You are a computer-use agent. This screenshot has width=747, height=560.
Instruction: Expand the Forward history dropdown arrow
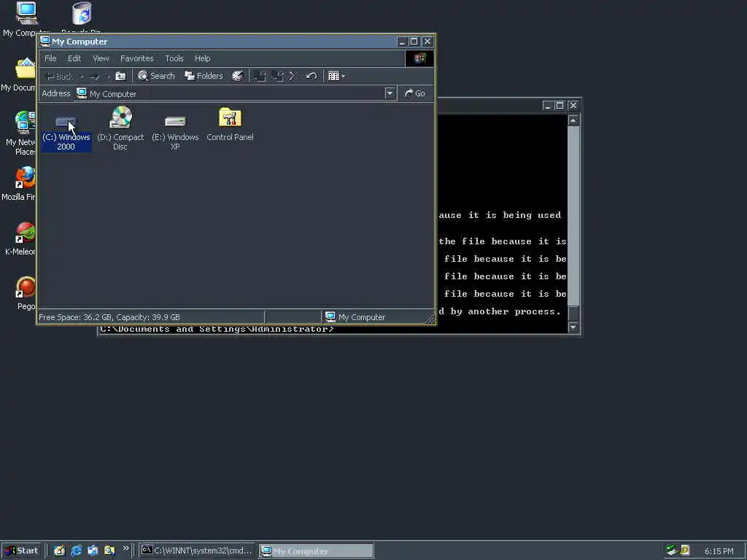coord(108,76)
